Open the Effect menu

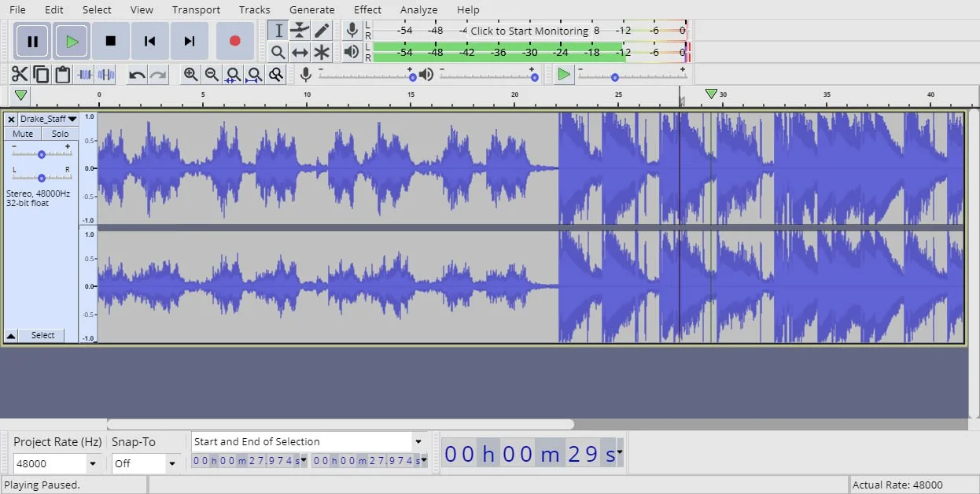(x=367, y=9)
